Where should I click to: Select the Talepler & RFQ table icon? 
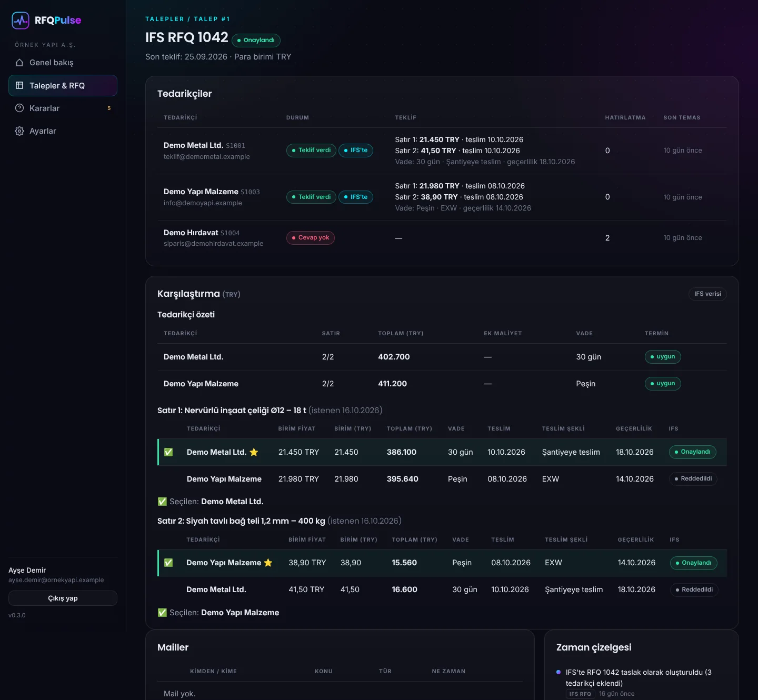(x=19, y=85)
